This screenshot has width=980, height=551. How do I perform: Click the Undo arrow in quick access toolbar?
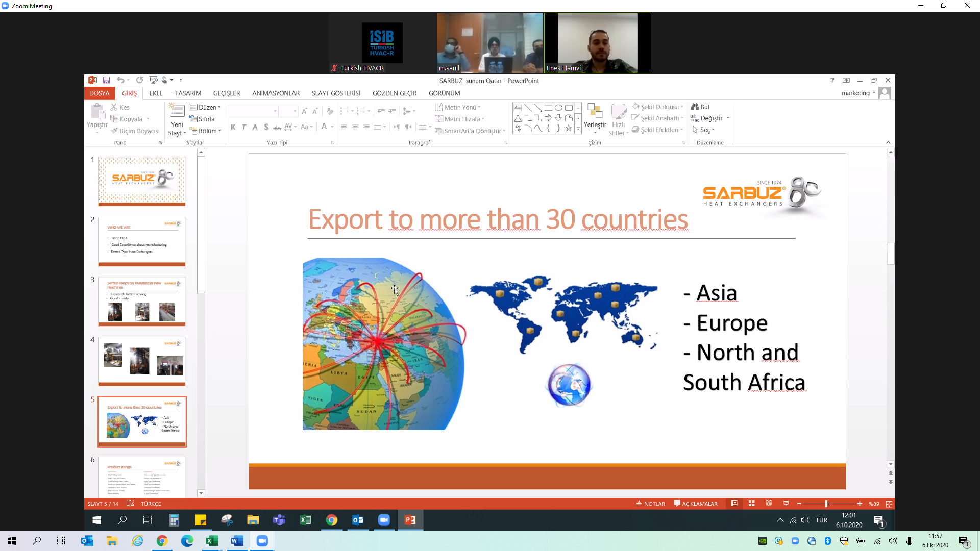(120, 80)
